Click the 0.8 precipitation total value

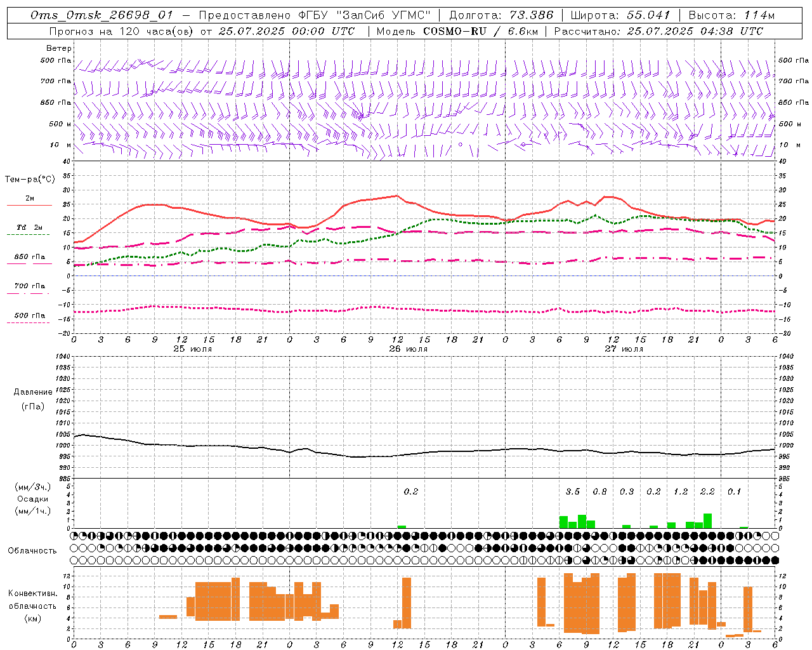coord(599,492)
